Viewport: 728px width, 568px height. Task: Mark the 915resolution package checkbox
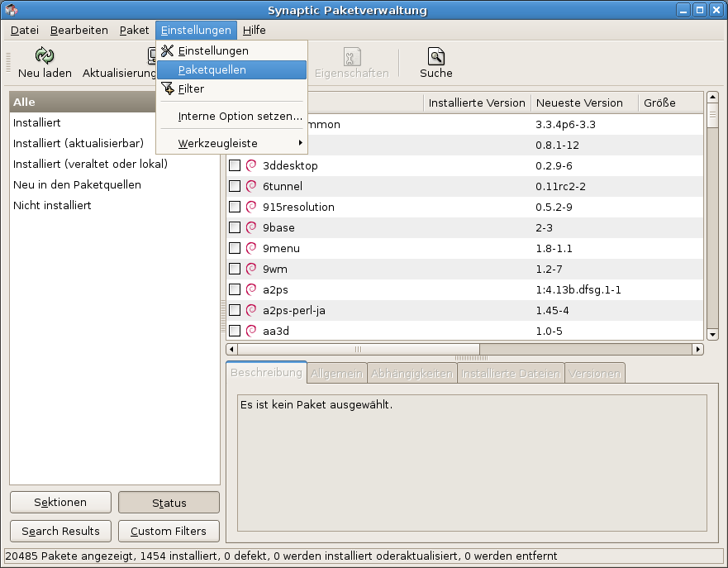[235, 207]
